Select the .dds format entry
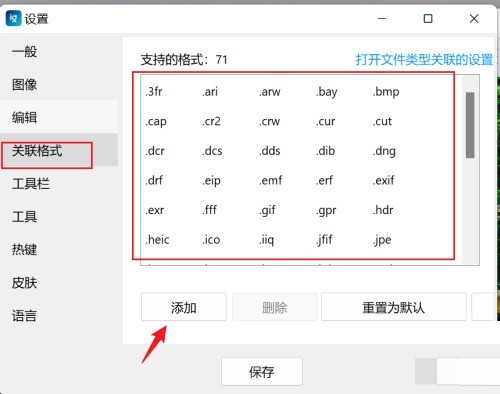 (x=269, y=151)
